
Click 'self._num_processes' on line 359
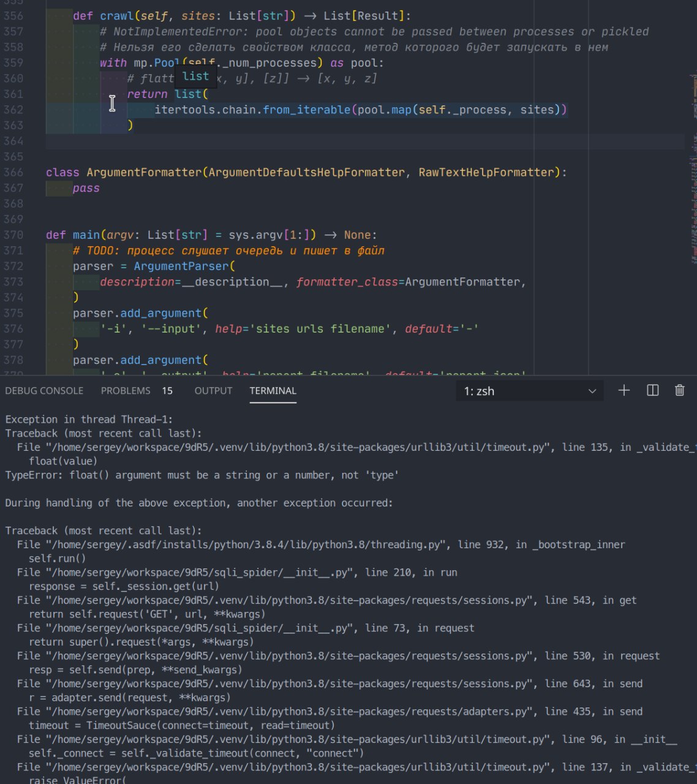pos(252,62)
